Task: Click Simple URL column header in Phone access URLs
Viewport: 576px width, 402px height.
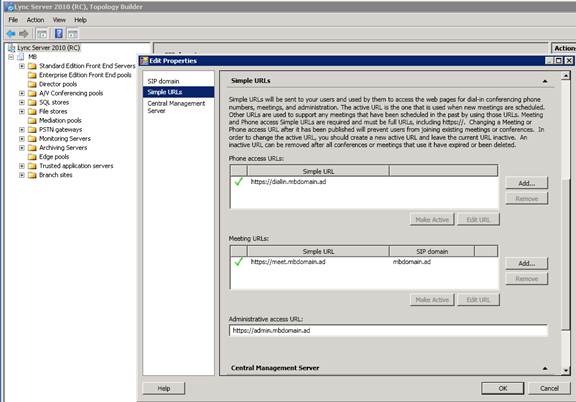Action: (318, 171)
